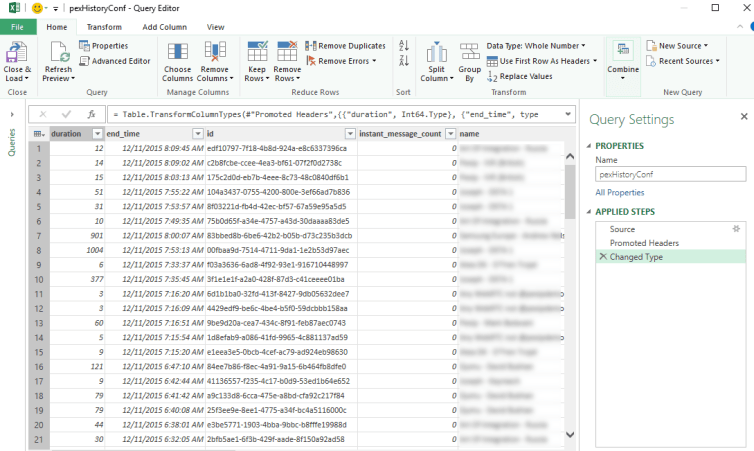The width and height of the screenshot is (754, 451).
Task: Delete the Changed Type step
Action: (x=602, y=257)
